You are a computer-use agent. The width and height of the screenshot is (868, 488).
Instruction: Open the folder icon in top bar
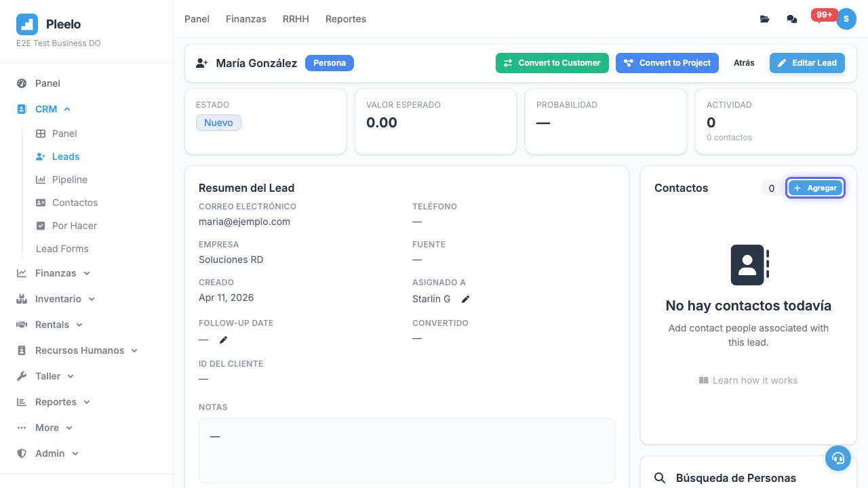click(765, 19)
